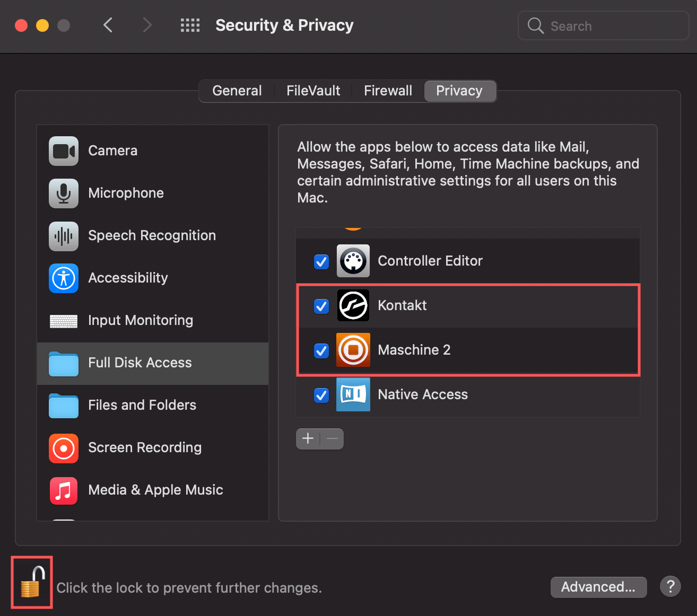Switch to the Firewall tab
Image resolution: width=697 pixels, height=616 pixels.
(x=388, y=91)
